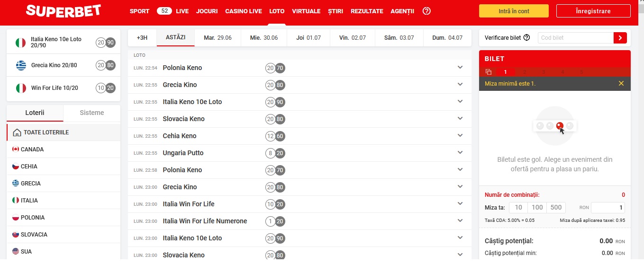644x264 pixels.
Task: Expand the 22:55 Grecia Kino row
Action: click(x=460, y=84)
